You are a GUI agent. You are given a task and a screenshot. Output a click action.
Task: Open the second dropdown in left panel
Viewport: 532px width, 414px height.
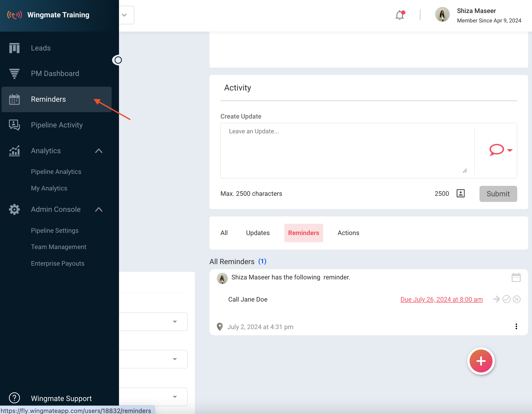pyautogui.click(x=175, y=359)
